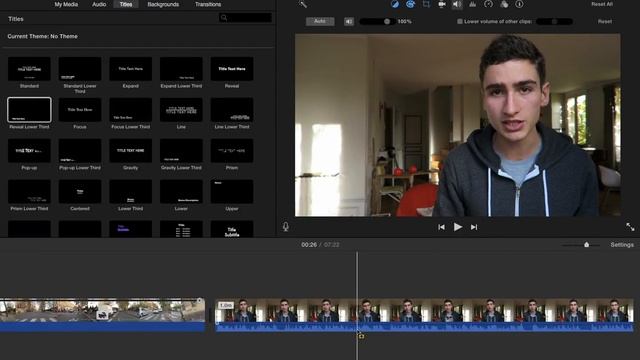This screenshot has width=640, height=360.
Task: Select the Prism Lower Third title
Action: pos(29,191)
